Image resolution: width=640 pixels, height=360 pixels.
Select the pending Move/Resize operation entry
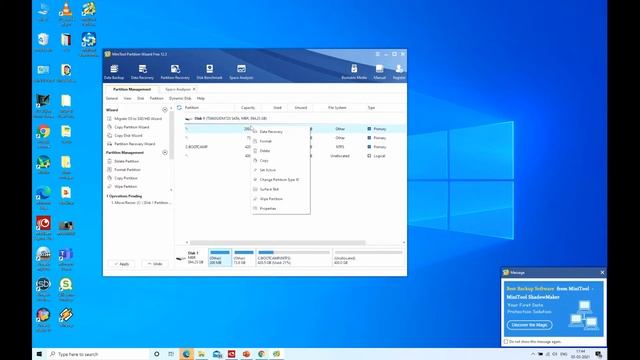click(141, 203)
